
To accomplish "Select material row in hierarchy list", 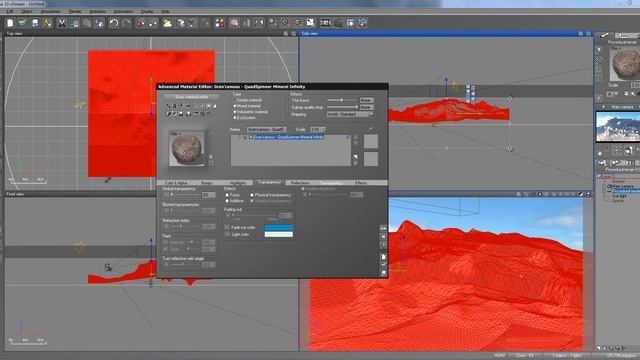I will 288,137.
